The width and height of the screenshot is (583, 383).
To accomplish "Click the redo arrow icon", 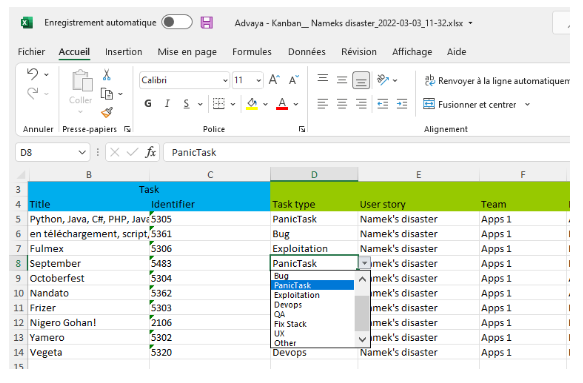I will 33,93.
